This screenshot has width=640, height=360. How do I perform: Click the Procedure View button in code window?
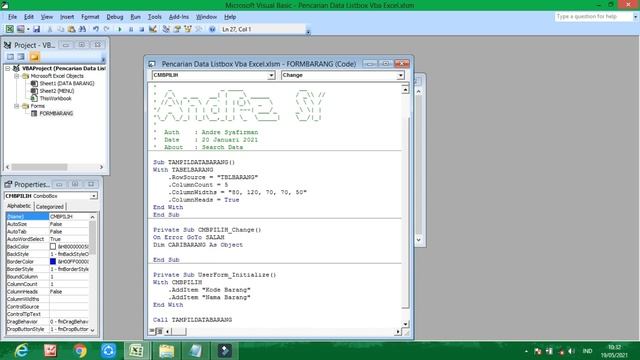(x=152, y=331)
